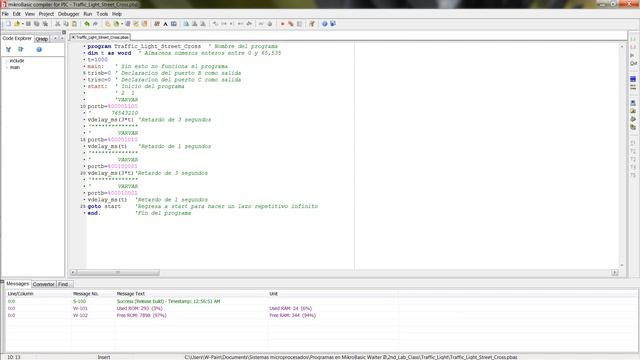Click the editor scroll up arrow

(622, 47)
